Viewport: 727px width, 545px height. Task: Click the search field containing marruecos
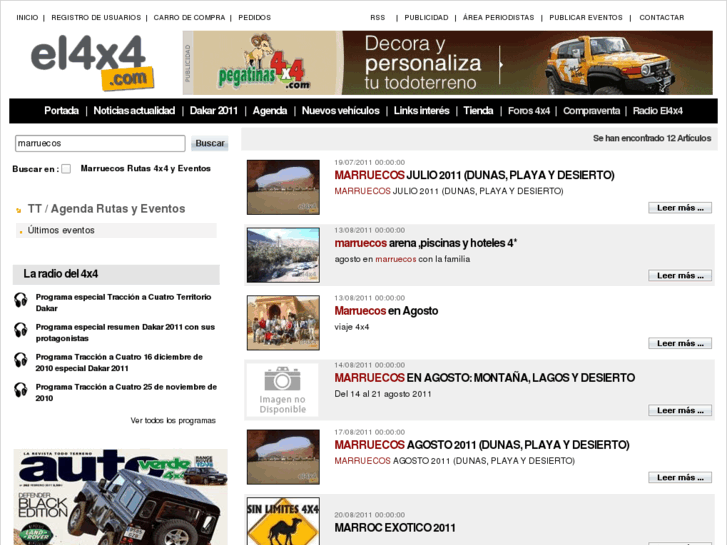[100, 143]
